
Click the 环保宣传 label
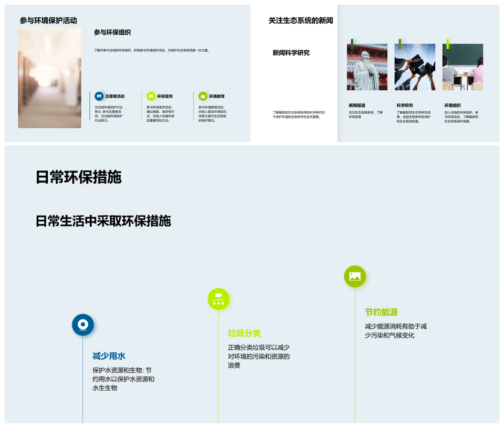pos(165,97)
